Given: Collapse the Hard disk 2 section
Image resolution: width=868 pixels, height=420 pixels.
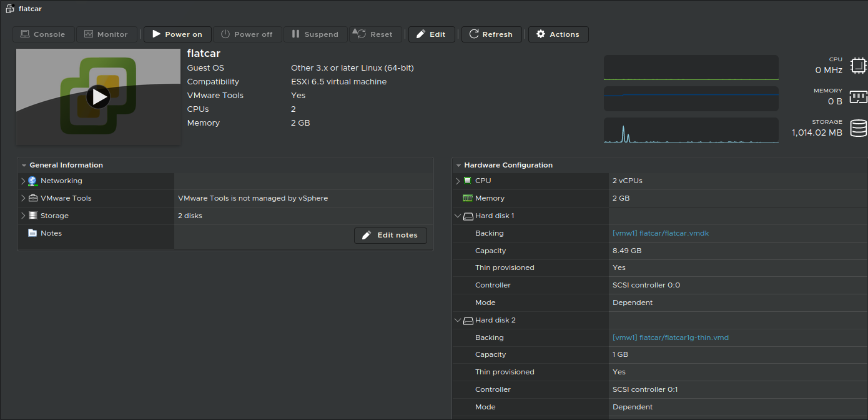Looking at the screenshot, I should [x=458, y=320].
